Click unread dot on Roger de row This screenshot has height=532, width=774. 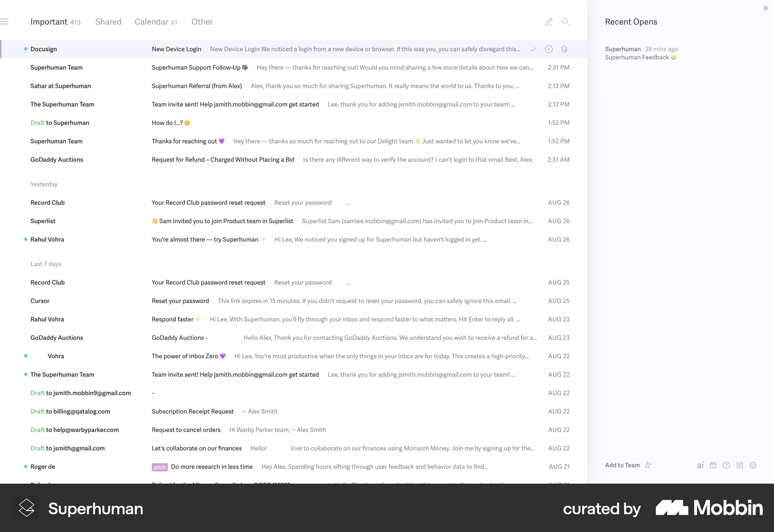(26, 467)
